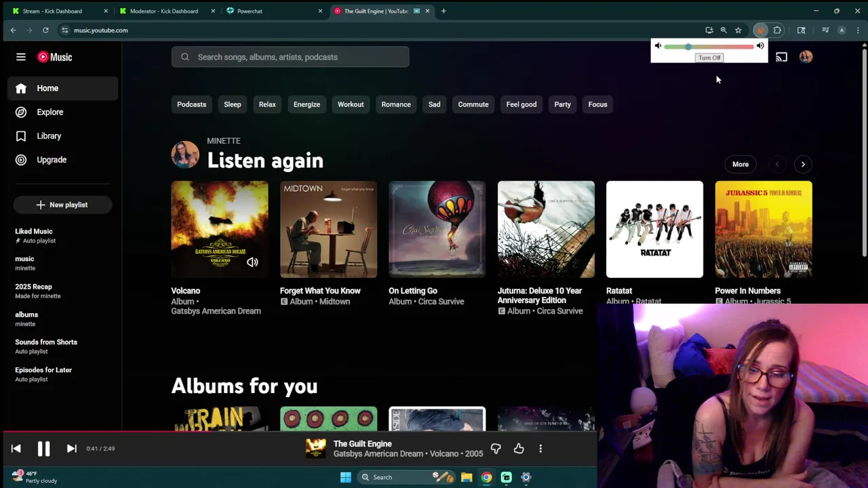The width and height of the screenshot is (868, 488).
Task: Open the hamburger guide menu
Action: (21, 57)
